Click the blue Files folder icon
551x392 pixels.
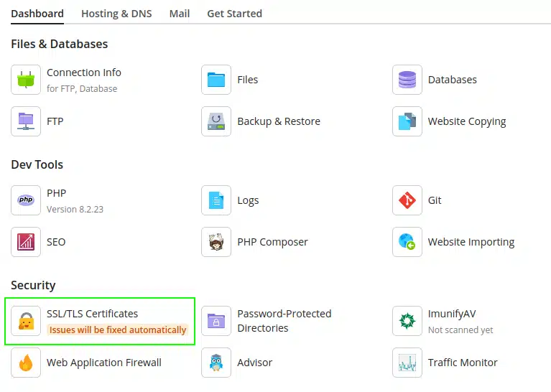click(x=216, y=80)
